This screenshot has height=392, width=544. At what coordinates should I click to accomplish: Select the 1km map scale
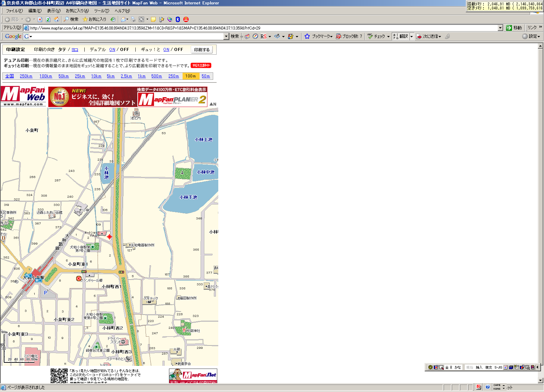tap(141, 76)
